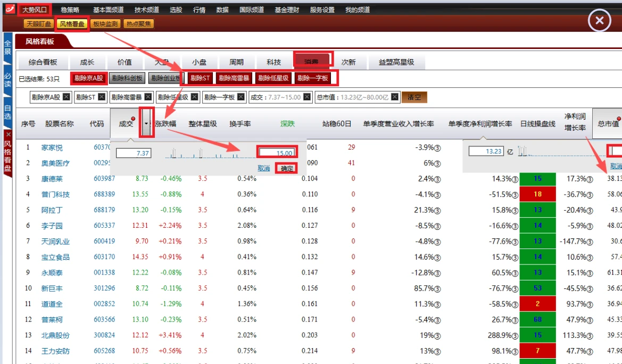This screenshot has height=364, width=622.
Task: Open the 自选 side tab
Action: (7, 112)
